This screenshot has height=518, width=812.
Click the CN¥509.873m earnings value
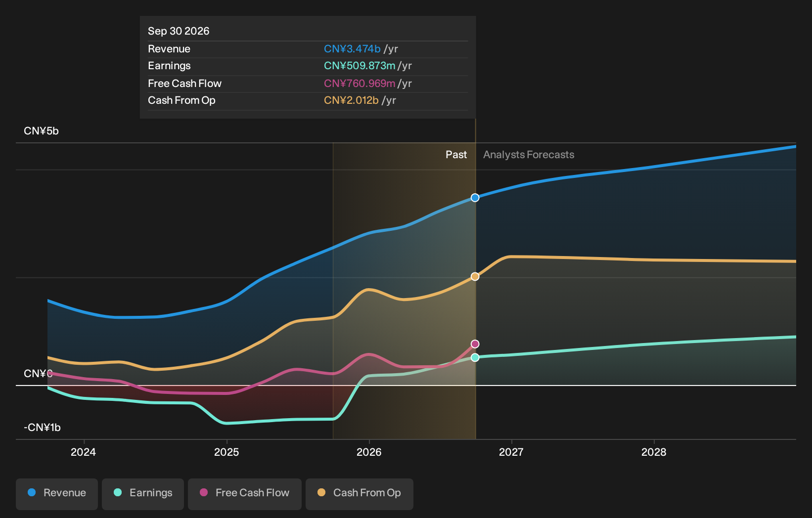360,66
